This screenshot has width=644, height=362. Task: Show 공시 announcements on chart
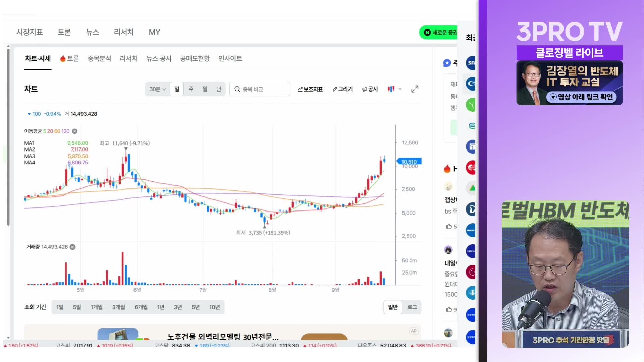tap(370, 89)
